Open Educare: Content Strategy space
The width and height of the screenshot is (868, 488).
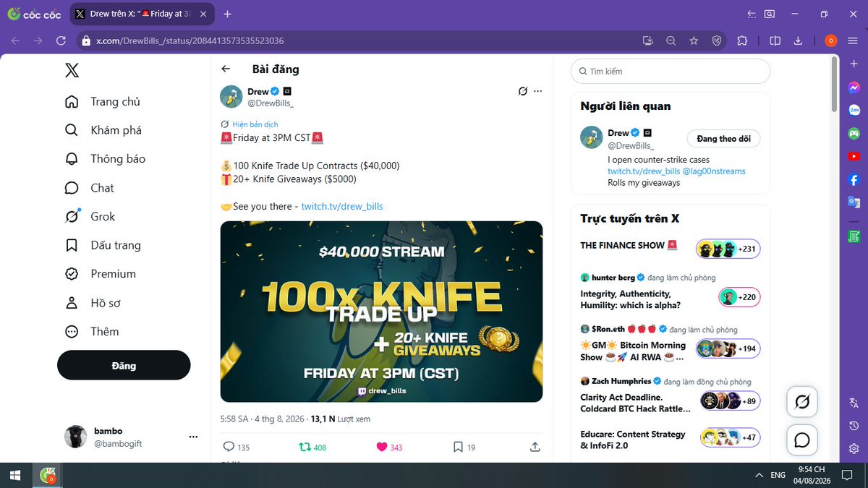coord(633,440)
